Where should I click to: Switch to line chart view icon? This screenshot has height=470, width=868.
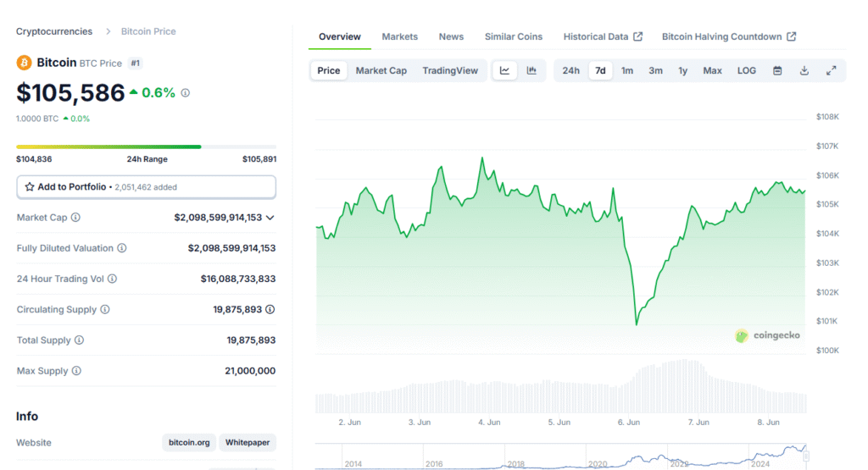pyautogui.click(x=505, y=70)
